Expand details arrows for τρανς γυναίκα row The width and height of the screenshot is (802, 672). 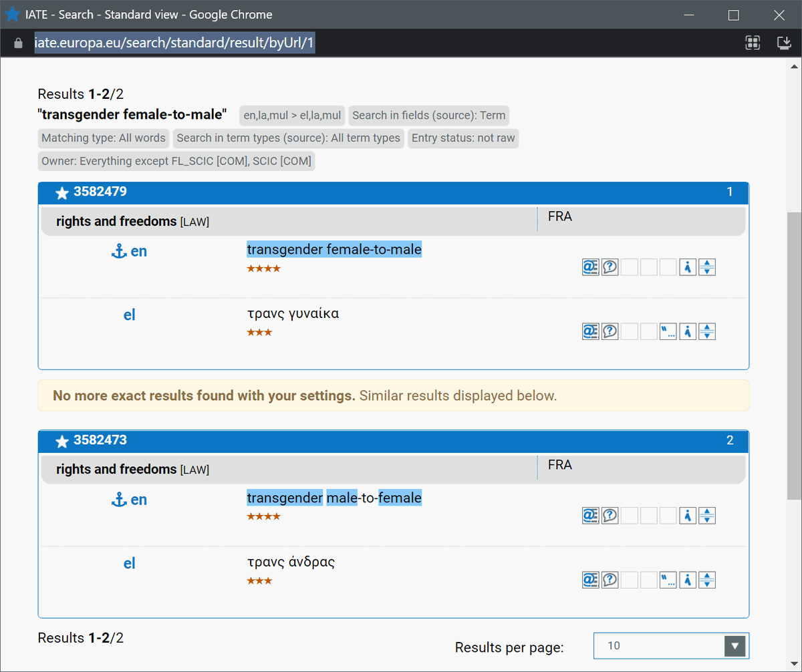707,331
